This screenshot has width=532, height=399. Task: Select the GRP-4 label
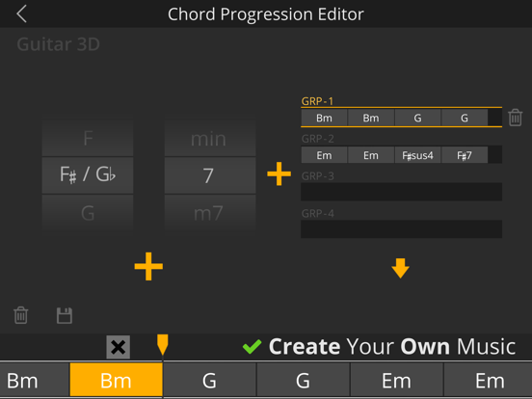[x=317, y=213]
